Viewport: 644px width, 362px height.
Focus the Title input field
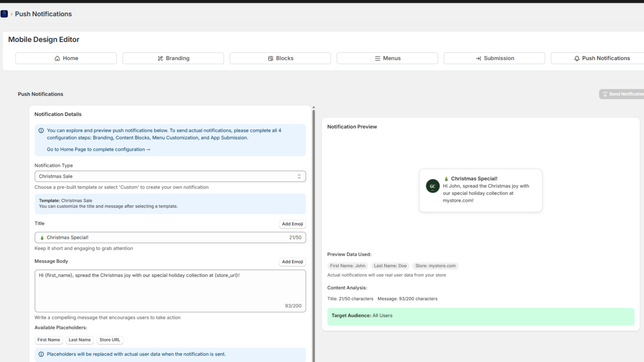tap(170, 237)
